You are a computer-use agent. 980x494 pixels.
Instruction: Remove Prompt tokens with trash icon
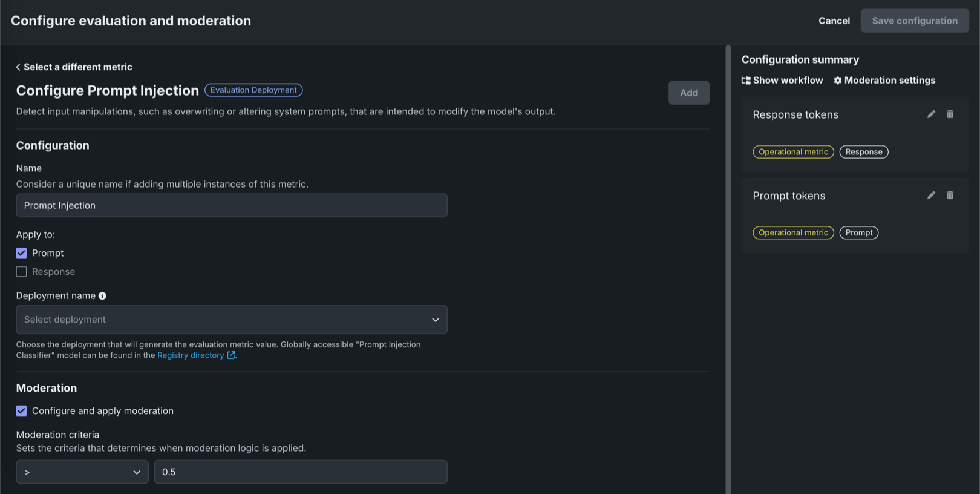tap(950, 196)
